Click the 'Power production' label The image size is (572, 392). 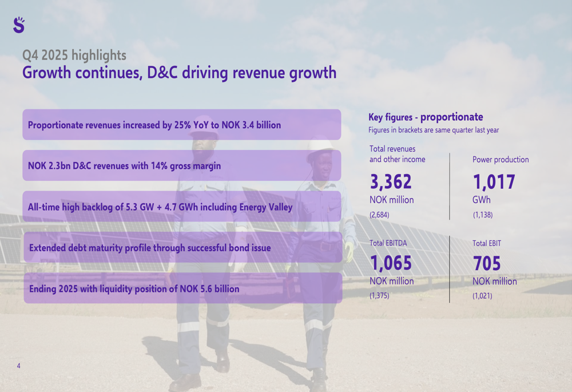(500, 160)
